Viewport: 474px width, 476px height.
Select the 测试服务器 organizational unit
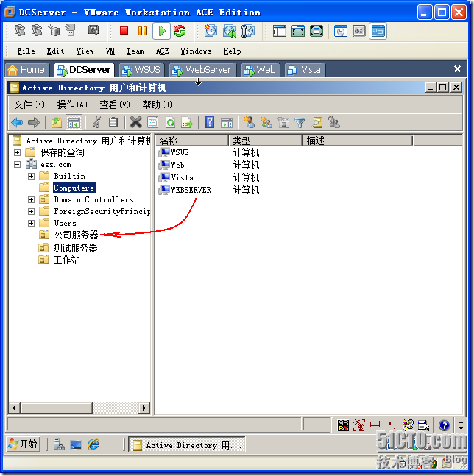75,248
